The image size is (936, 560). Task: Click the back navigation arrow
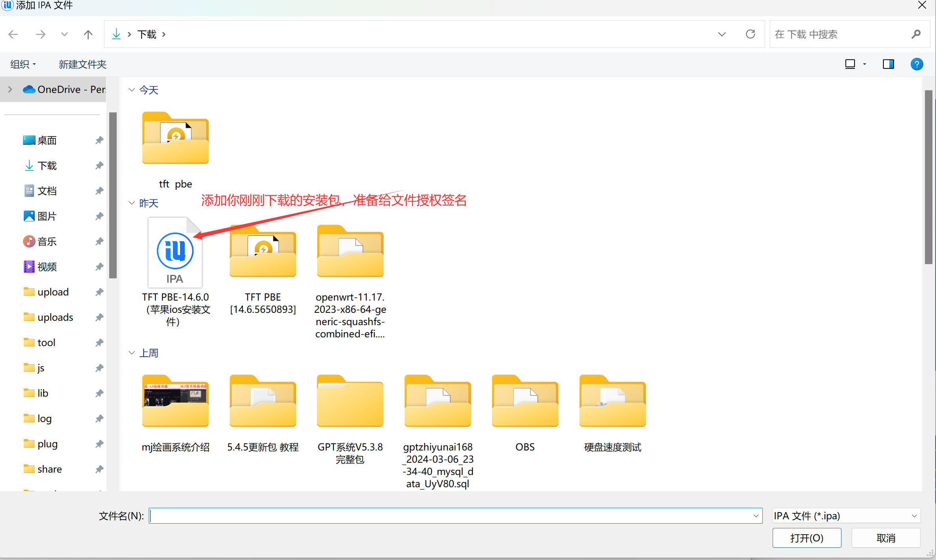[13, 34]
